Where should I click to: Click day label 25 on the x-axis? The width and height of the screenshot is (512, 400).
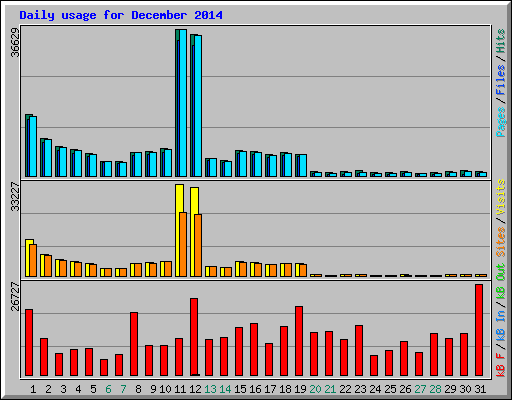(x=390, y=389)
